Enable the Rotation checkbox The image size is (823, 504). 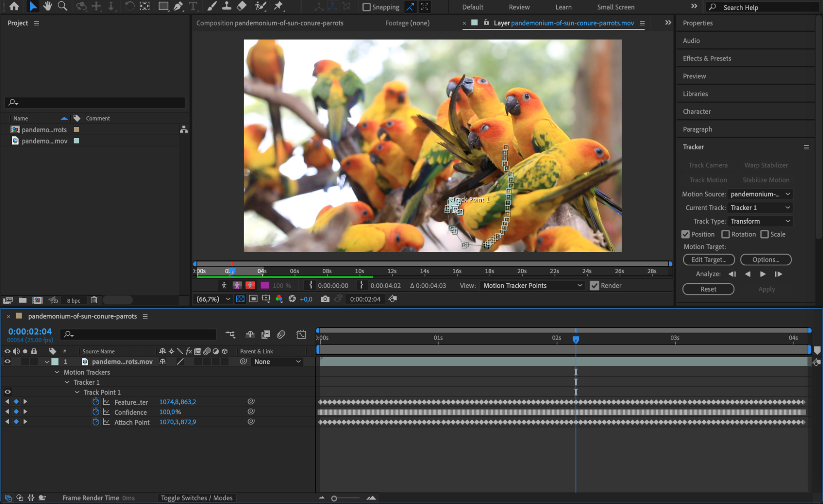(726, 234)
